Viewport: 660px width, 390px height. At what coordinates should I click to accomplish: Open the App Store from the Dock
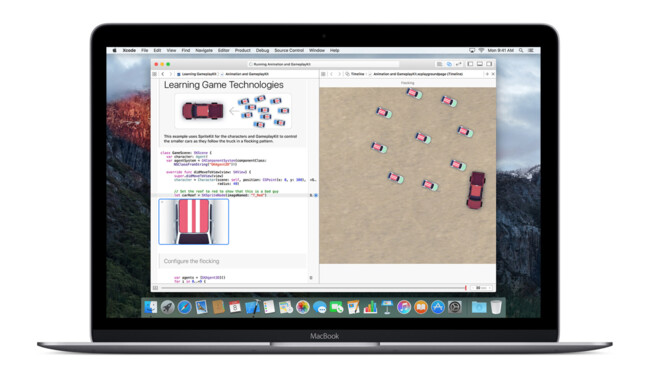tap(438, 308)
